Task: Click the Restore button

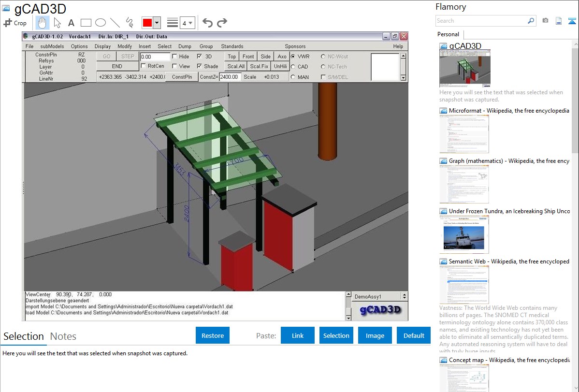Action: (213, 335)
